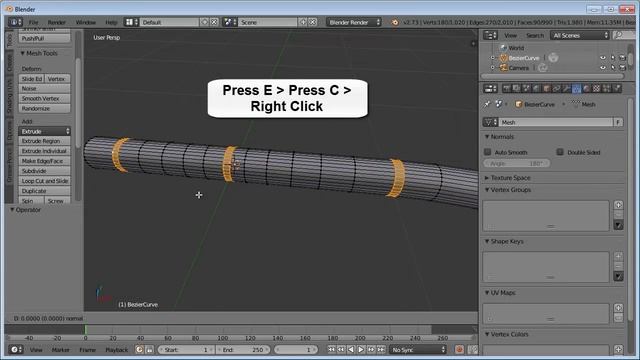
Task: Collapse the Vertex Groups panel
Action: click(x=507, y=190)
